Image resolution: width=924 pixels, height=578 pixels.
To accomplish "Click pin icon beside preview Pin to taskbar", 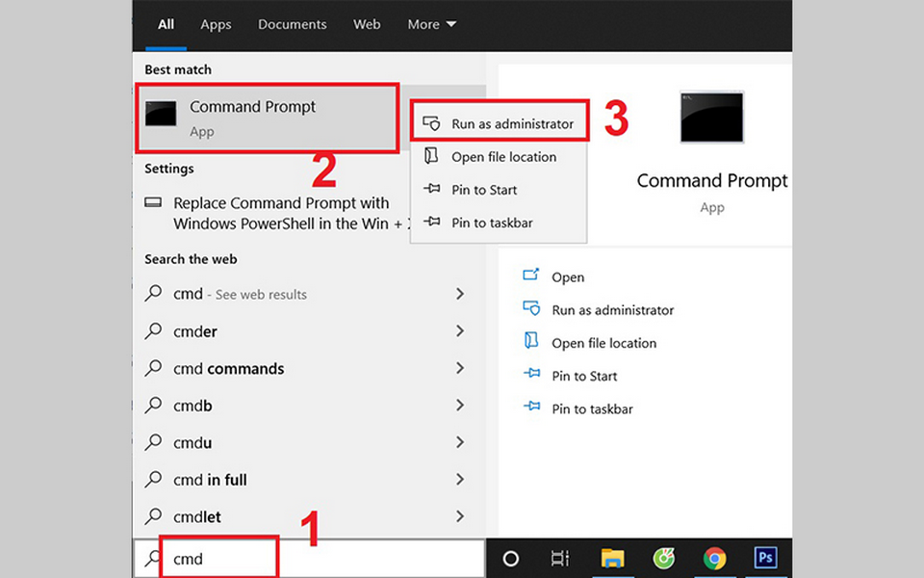I will click(531, 407).
